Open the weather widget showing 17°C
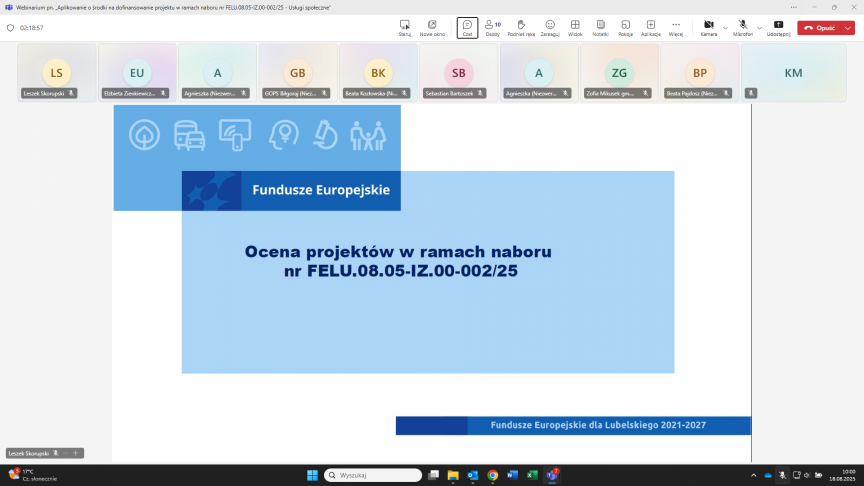Screen dimensions: 864x486 point(32,475)
